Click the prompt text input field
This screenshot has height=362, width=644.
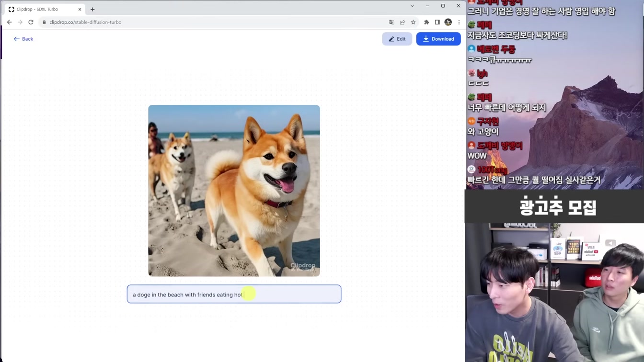pyautogui.click(x=234, y=294)
